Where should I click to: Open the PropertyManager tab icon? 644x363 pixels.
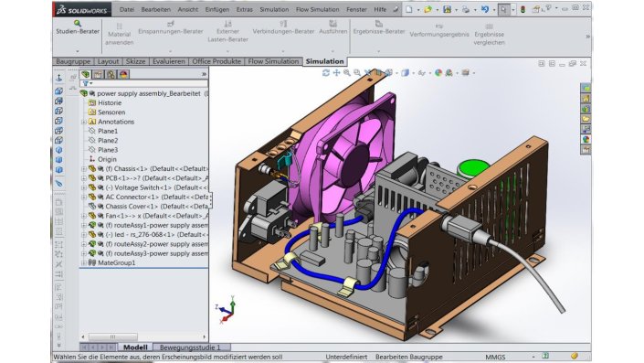pos(98,74)
